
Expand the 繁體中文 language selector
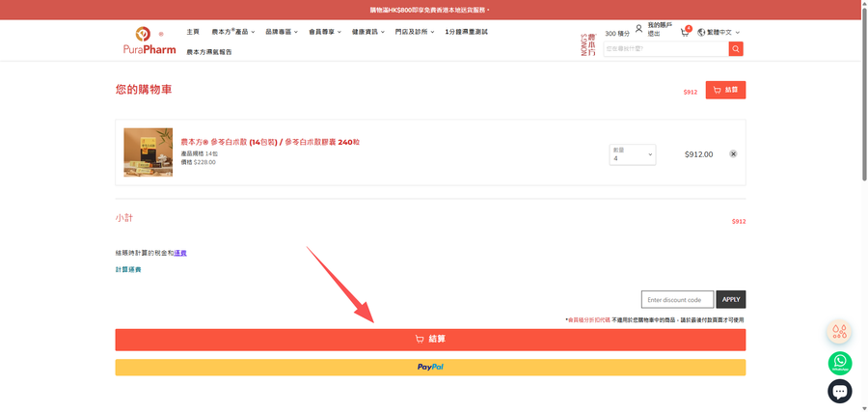coord(719,32)
